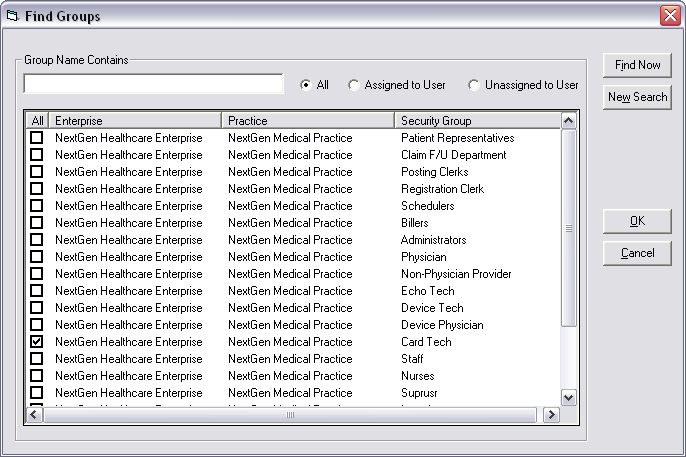This screenshot has width=686, height=457.
Task: Click the Find Now button
Action: (637, 65)
